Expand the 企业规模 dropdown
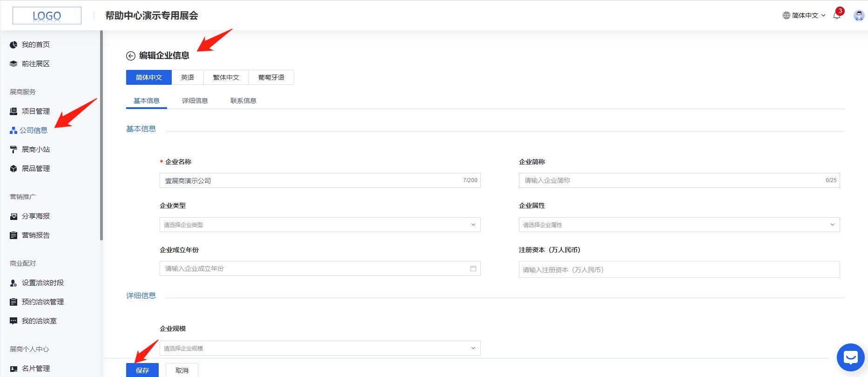This screenshot has width=868, height=377. click(x=320, y=348)
